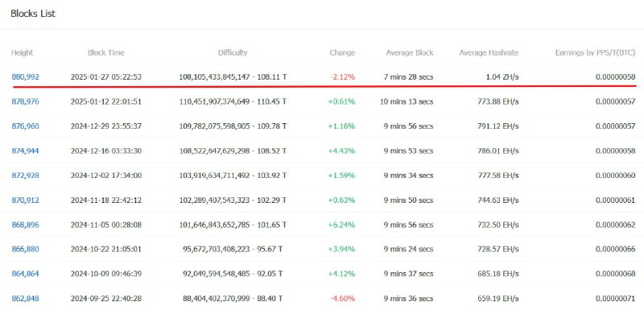Select difficulty value 92.05 T
Viewport: 644px width, 310px height.
[270, 274]
